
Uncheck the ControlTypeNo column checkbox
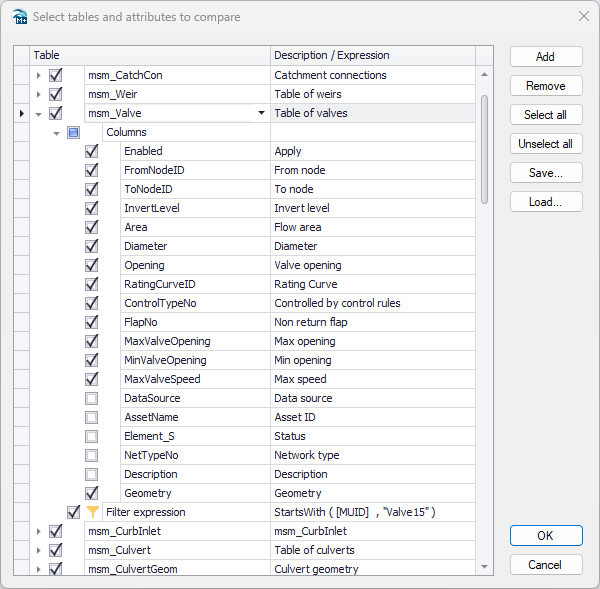tap(91, 303)
